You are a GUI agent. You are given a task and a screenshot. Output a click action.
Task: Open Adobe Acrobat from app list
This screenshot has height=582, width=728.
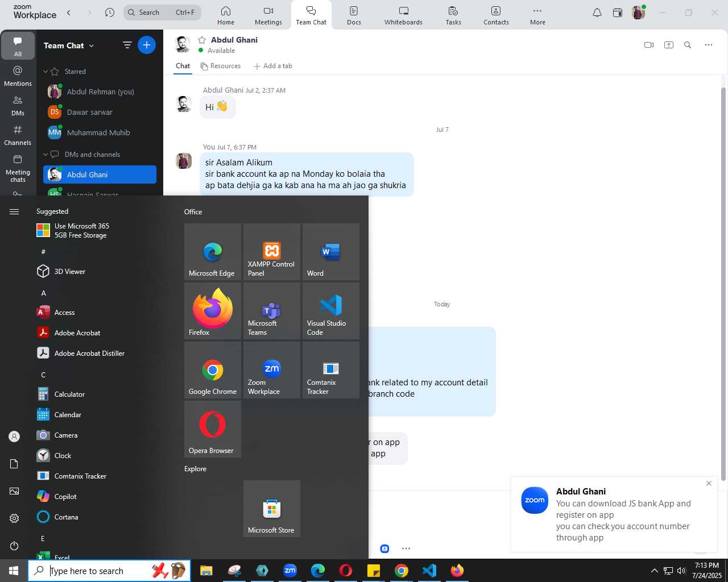102,333
